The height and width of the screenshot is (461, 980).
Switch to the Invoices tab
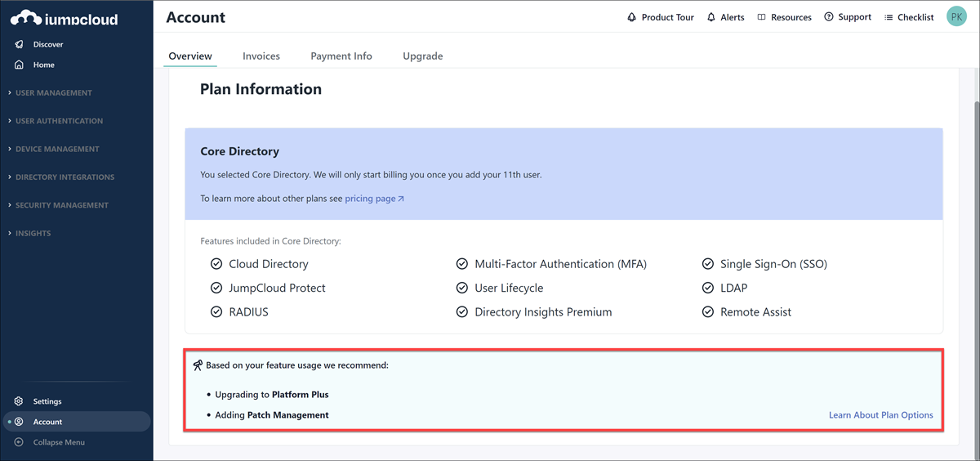tap(261, 56)
